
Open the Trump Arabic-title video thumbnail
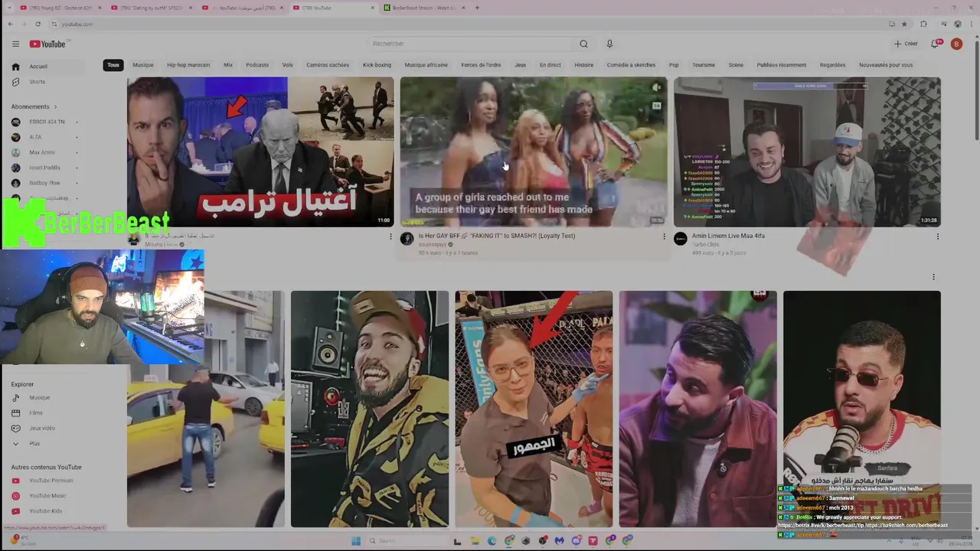(260, 152)
